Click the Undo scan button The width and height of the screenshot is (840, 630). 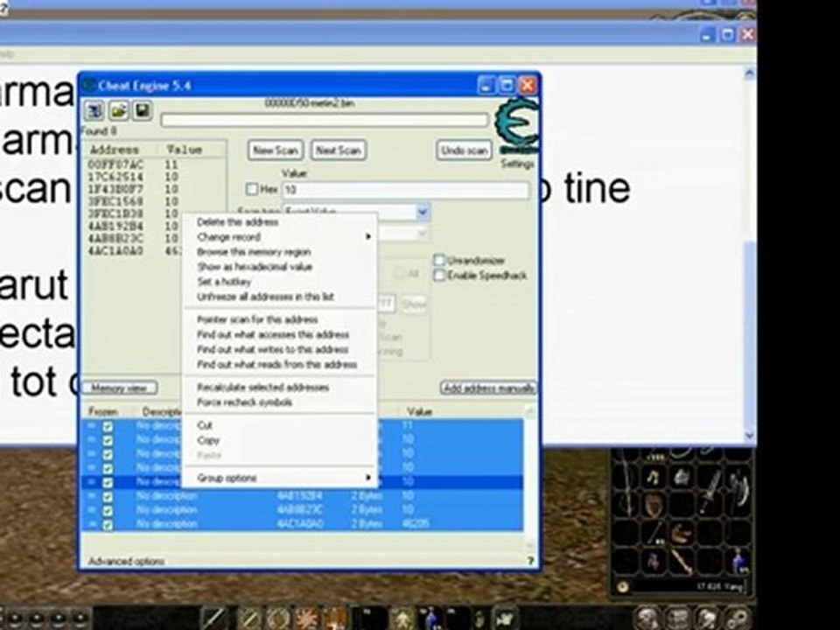pyautogui.click(x=464, y=150)
